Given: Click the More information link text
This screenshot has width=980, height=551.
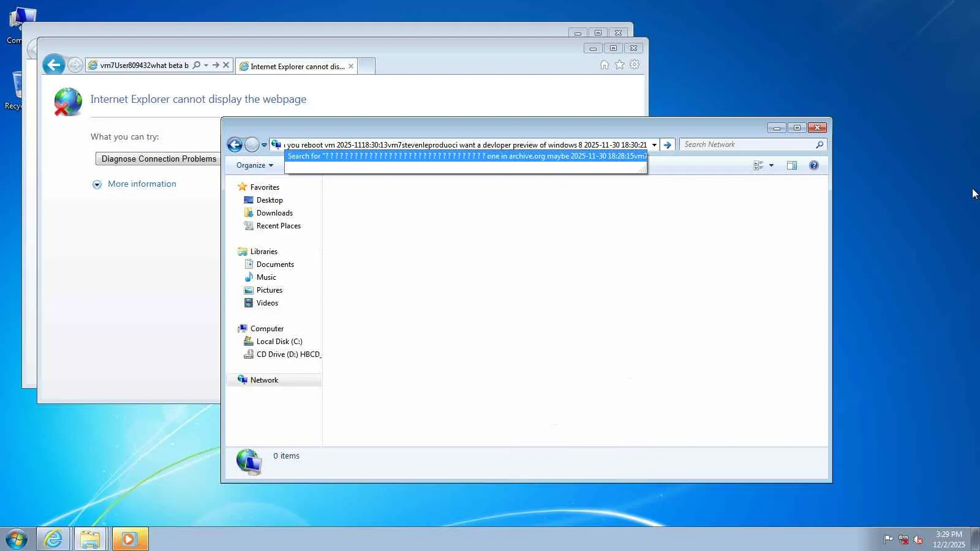Looking at the screenshot, I should click(142, 184).
